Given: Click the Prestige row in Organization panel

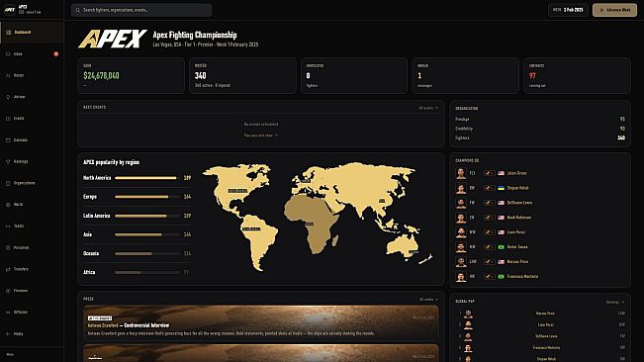Looking at the screenshot, I should [x=540, y=119].
